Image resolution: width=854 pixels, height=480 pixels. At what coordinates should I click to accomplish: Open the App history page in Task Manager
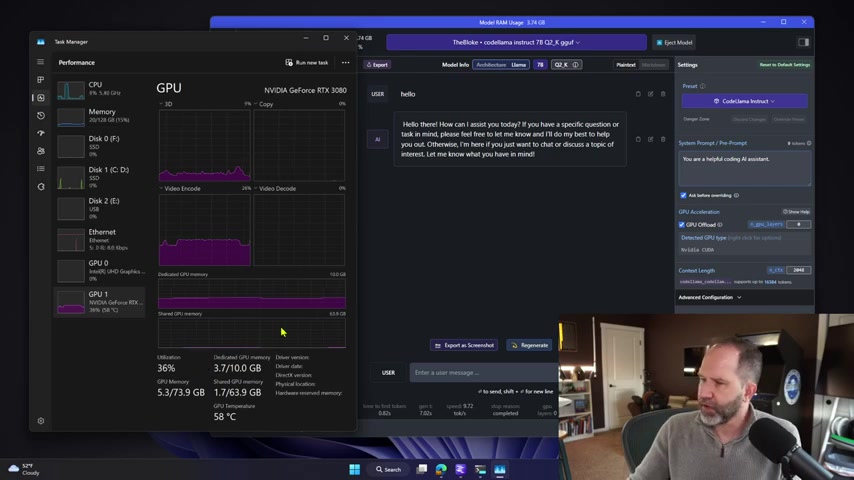(40, 116)
